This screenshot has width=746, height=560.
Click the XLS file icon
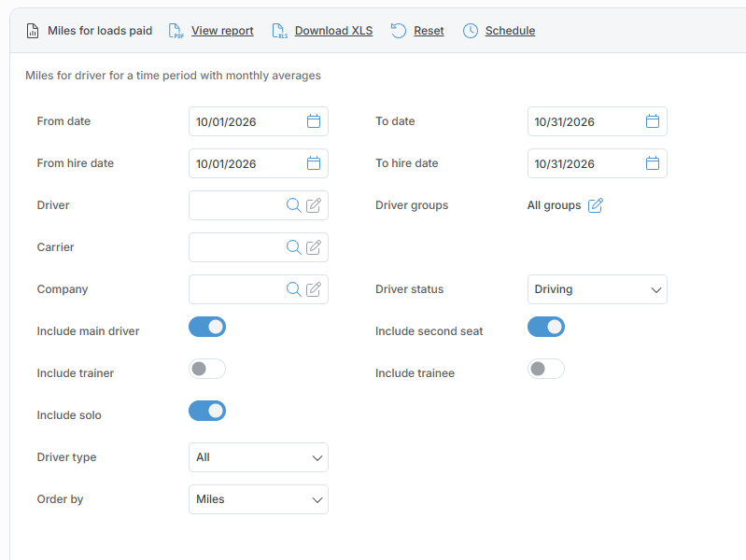[x=280, y=31]
